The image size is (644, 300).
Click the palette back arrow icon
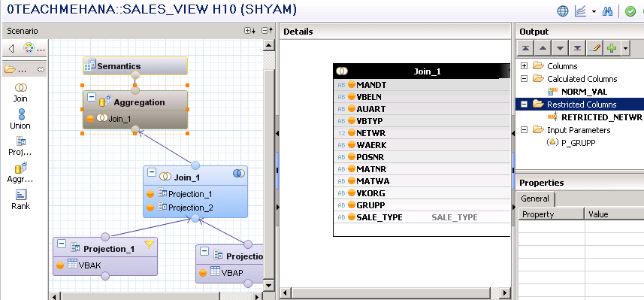(x=11, y=49)
